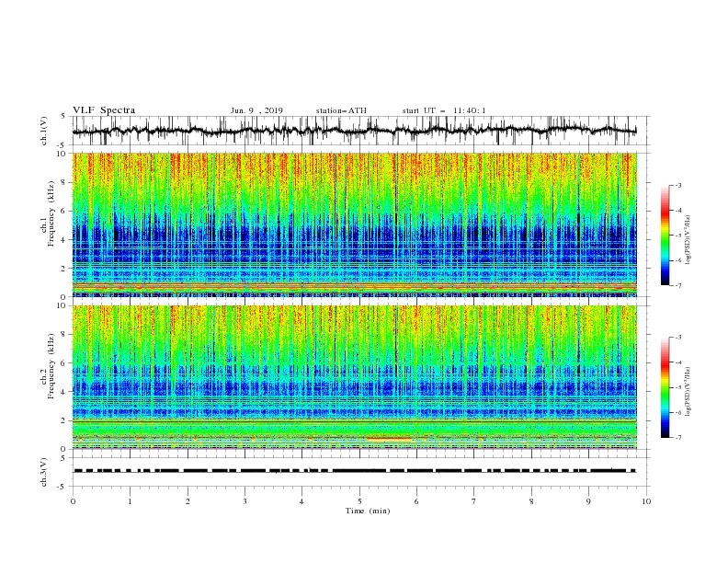Screen dimensions: 728x563
Task: Click the "VLF Spectra" title text
Action: pos(104,110)
